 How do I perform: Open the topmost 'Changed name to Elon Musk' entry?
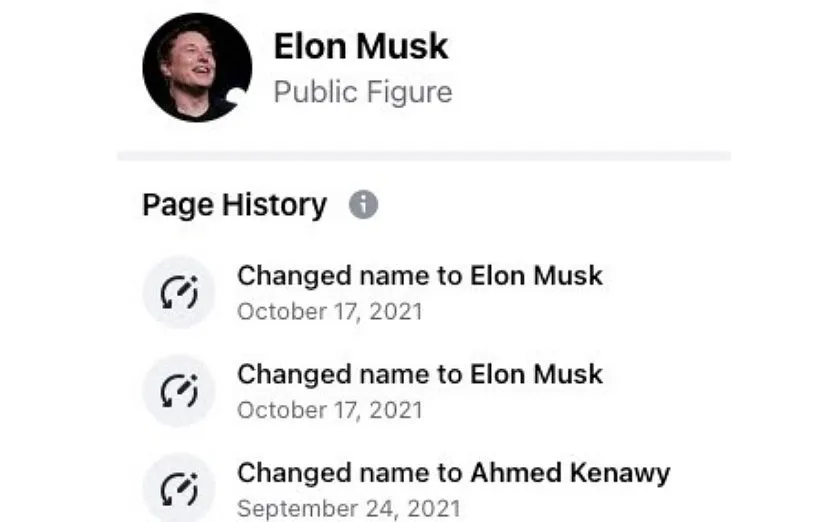(x=420, y=275)
